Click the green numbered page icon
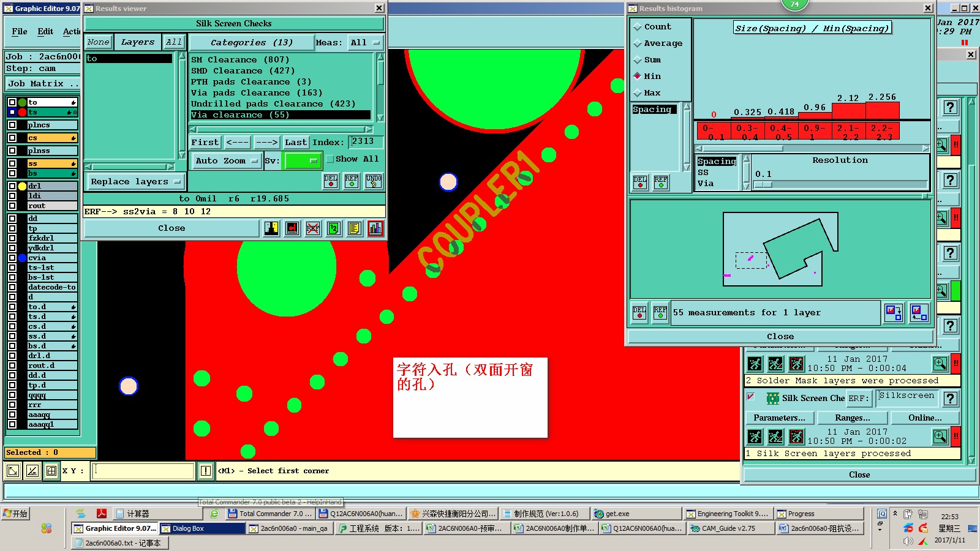980x551 pixels. click(x=334, y=228)
